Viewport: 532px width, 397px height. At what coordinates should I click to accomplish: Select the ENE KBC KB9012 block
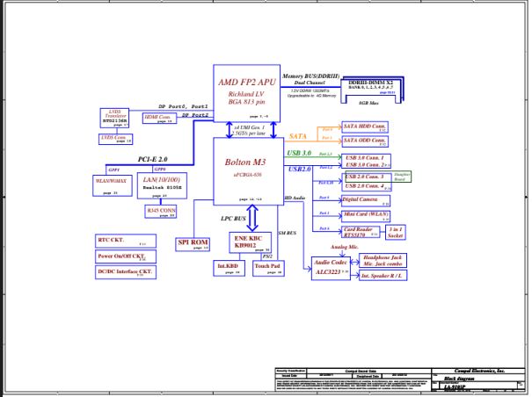pos(250,242)
